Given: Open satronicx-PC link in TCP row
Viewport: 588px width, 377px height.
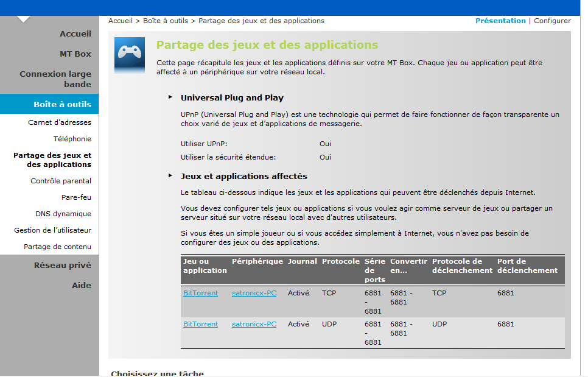Looking at the screenshot, I should 254,293.
